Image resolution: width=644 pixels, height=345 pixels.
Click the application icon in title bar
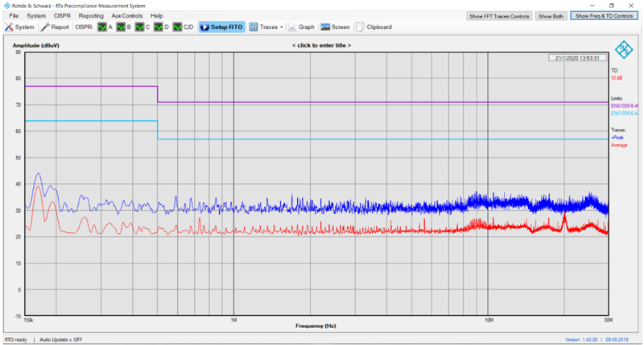[x=7, y=6]
